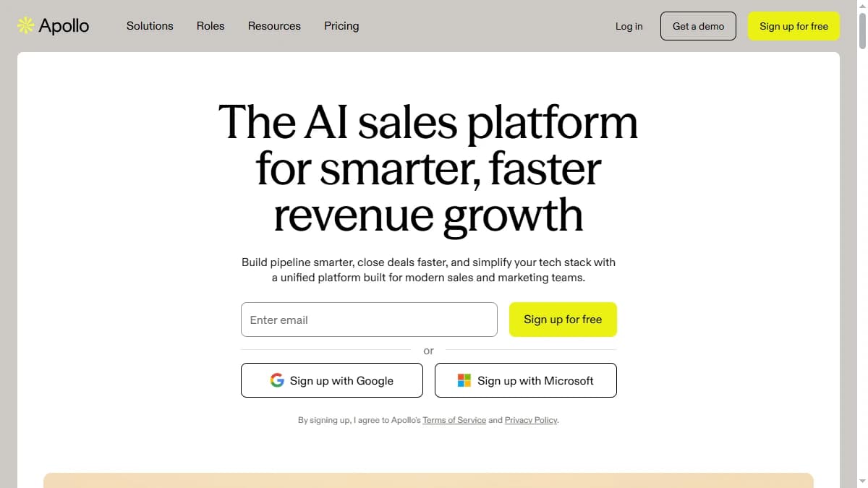Viewport: 868px width, 488px height.
Task: Expand the Pricing navigation item
Action: 341,26
